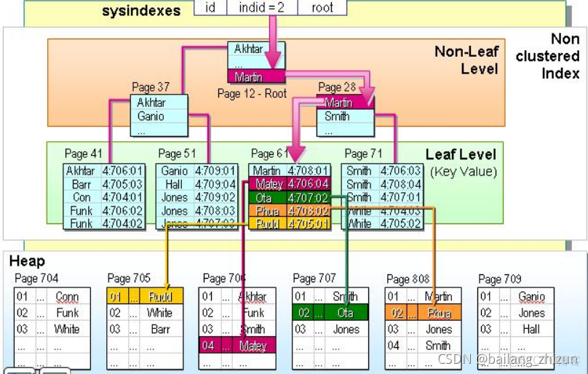Select the Matey row in heap Page 706

coord(237,345)
